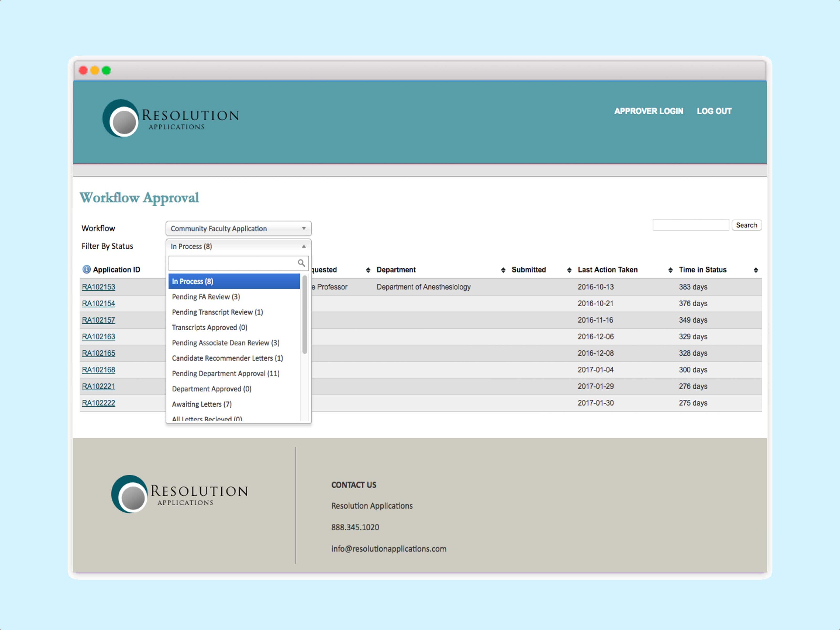Choose Pending Department Approval (11) status
840x630 pixels.
[225, 373]
